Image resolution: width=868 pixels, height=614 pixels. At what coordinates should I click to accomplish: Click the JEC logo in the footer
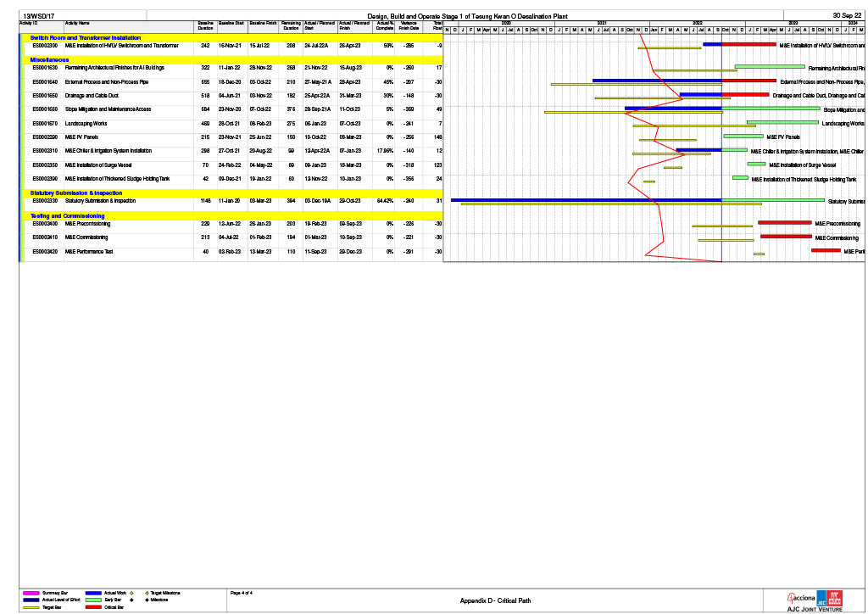click(821, 597)
